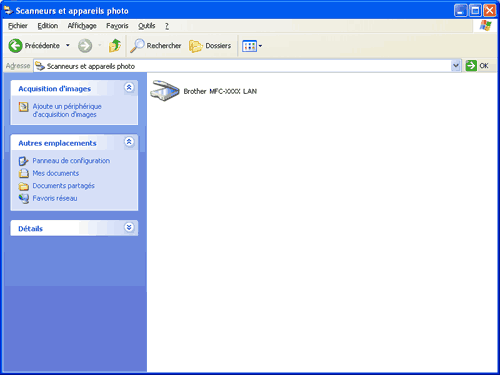The height and width of the screenshot is (375, 500).
Task: Click the grayed Forward arrow button
Action: click(85, 46)
